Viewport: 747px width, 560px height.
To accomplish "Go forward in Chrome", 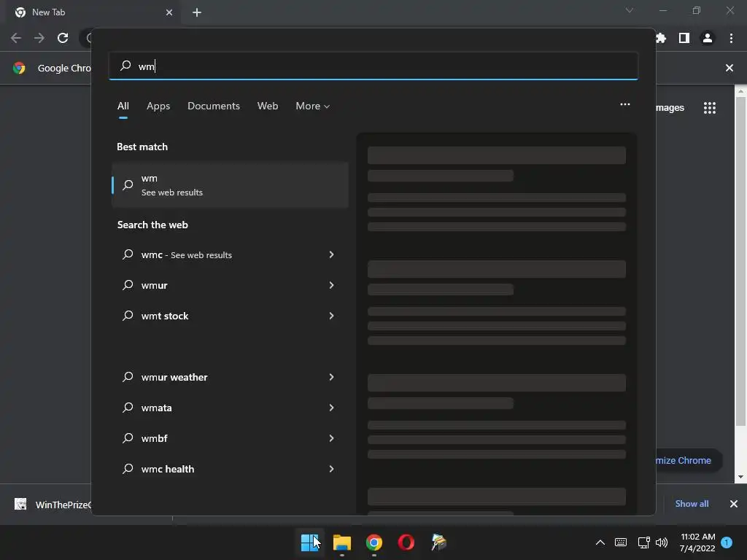I will [x=39, y=38].
